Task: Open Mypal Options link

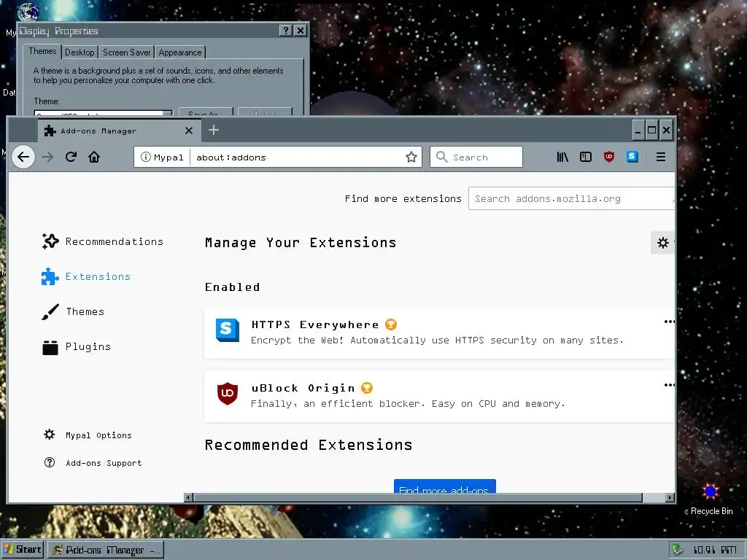Action: click(x=88, y=435)
